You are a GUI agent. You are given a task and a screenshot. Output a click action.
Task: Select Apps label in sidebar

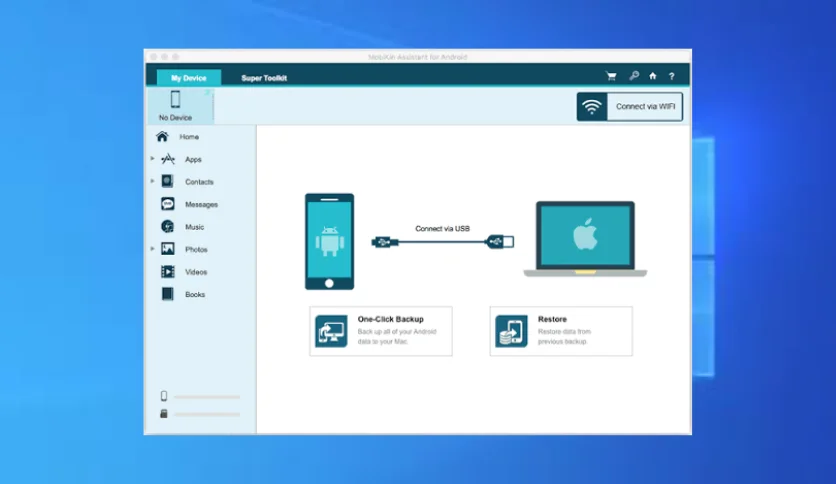[193, 159]
